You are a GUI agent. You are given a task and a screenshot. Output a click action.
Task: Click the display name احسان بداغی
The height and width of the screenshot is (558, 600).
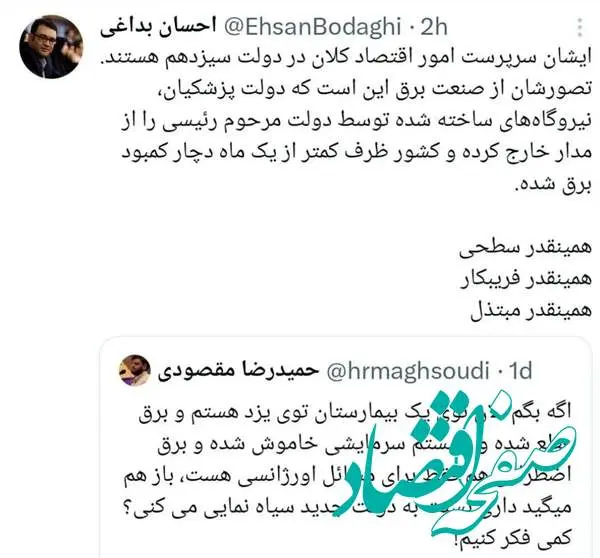point(158,28)
